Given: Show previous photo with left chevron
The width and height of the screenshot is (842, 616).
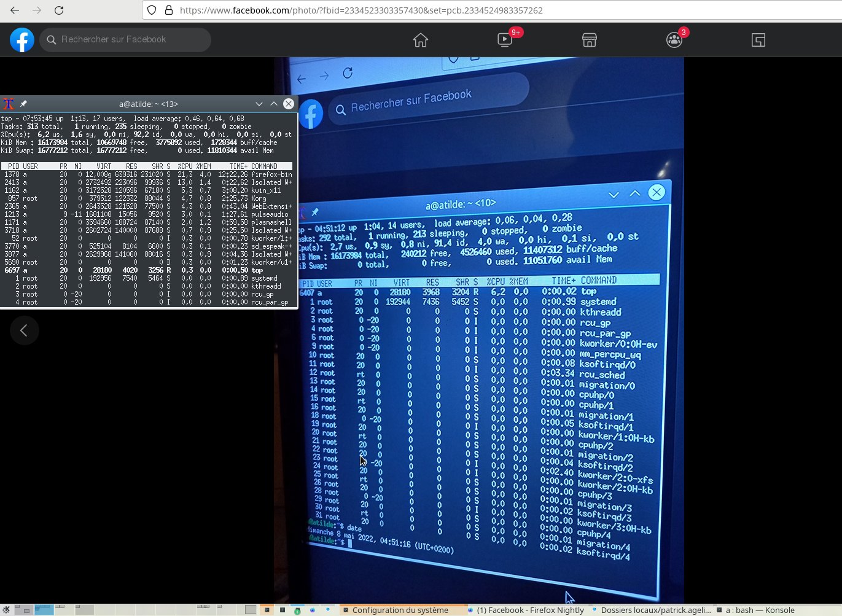Looking at the screenshot, I should (24, 330).
